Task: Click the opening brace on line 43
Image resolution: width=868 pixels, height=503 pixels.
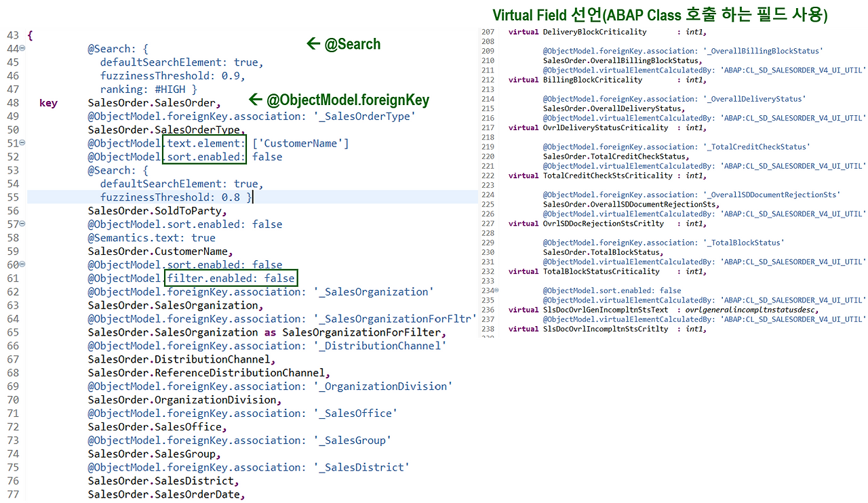Action: tap(30, 35)
